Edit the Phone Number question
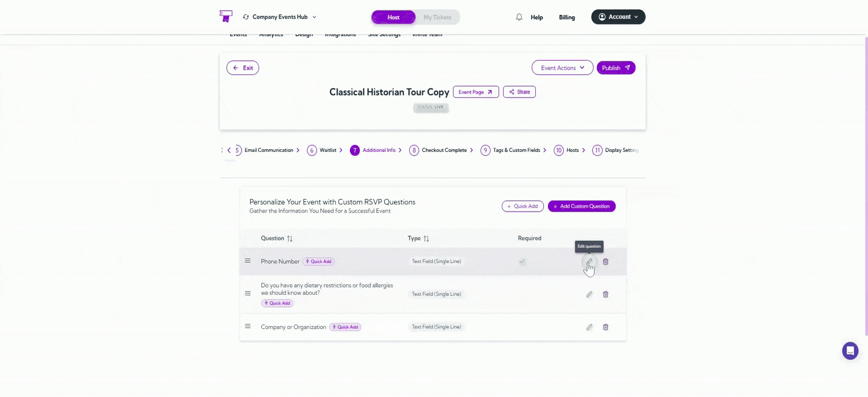This screenshot has width=868, height=397. point(589,262)
